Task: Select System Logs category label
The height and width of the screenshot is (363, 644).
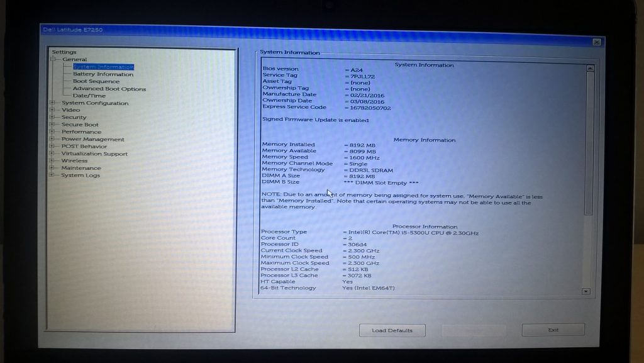Action: pyautogui.click(x=80, y=176)
